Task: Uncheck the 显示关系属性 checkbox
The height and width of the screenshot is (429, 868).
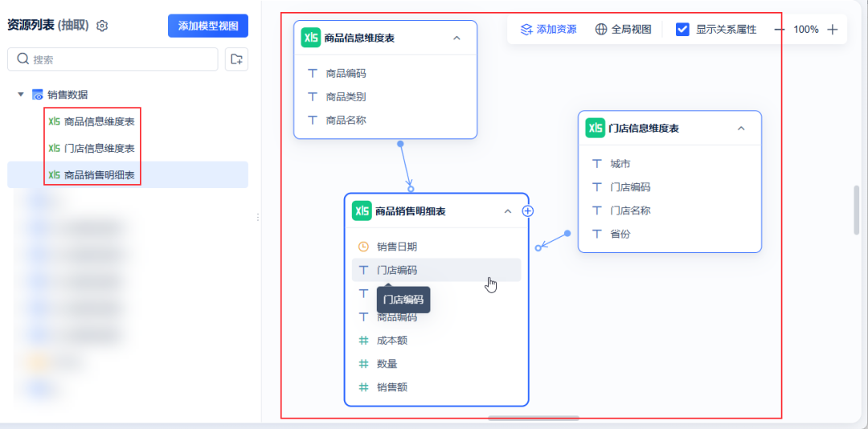Action: 682,30
